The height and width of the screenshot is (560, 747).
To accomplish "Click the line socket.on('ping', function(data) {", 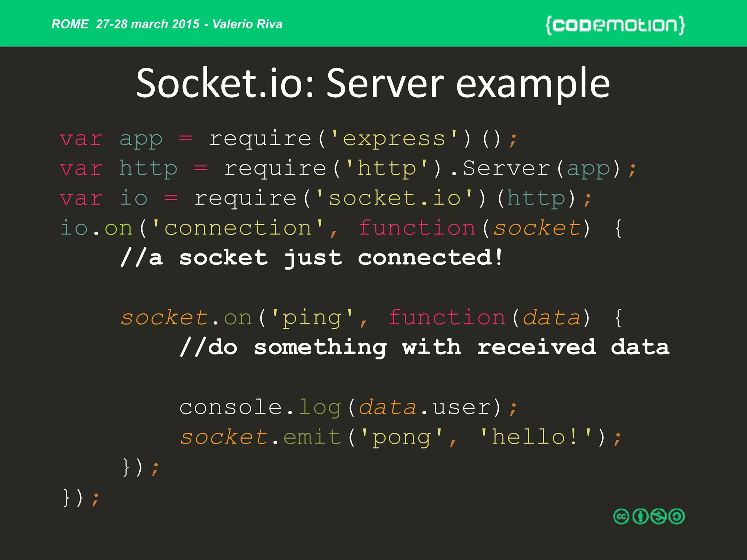I will 371,318.
